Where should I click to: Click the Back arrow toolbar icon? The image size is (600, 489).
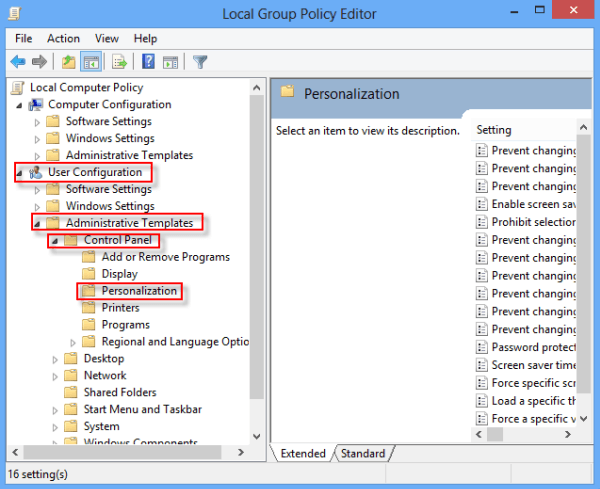(x=18, y=61)
